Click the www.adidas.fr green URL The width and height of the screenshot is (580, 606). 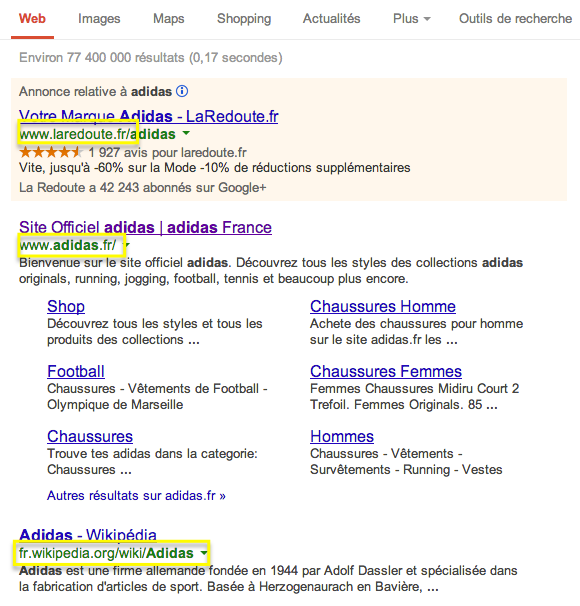coord(68,245)
